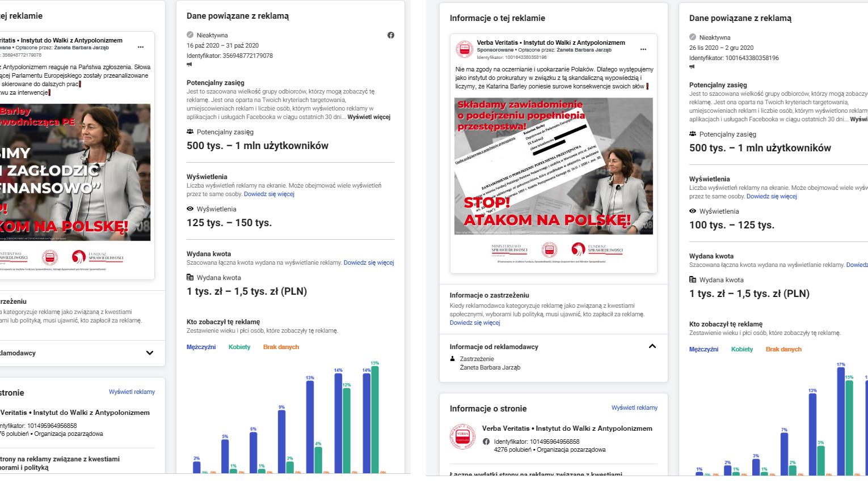The width and height of the screenshot is (868, 488).
Task: Expand advertiser info chevron in left screenshot
Action: coord(150,353)
